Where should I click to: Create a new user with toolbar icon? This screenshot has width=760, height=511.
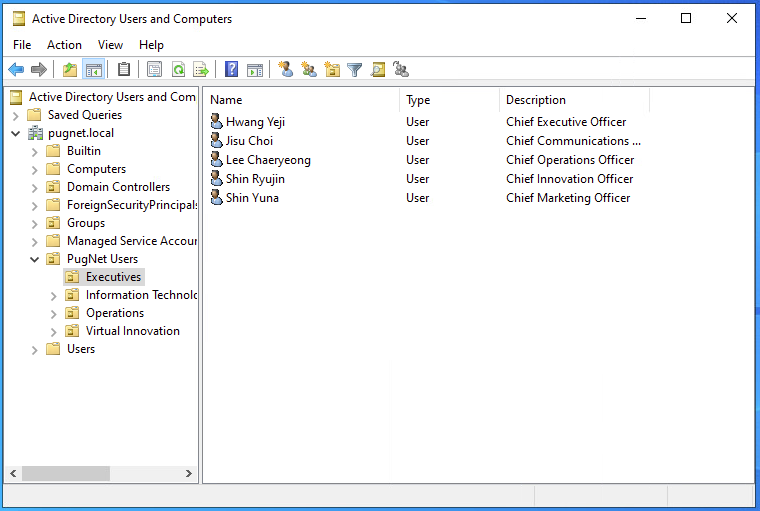click(x=285, y=70)
